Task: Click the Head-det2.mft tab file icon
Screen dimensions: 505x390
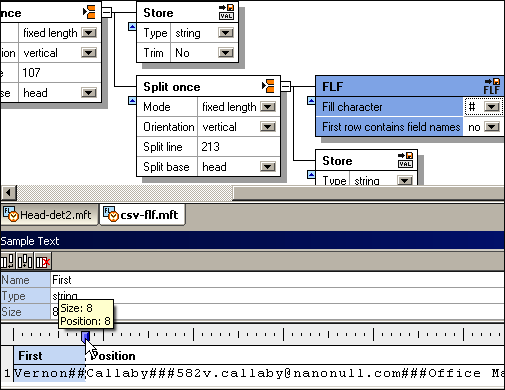Action: tap(11, 214)
